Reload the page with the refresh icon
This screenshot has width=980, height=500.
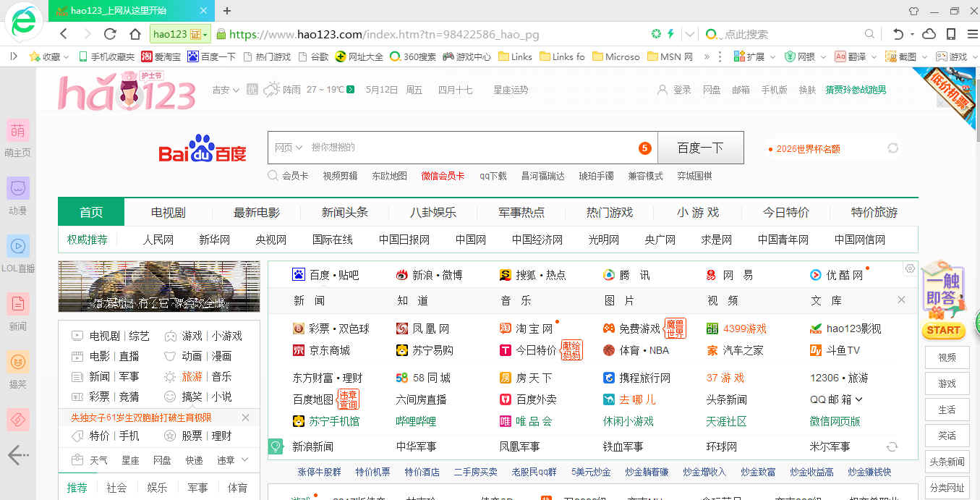click(110, 34)
